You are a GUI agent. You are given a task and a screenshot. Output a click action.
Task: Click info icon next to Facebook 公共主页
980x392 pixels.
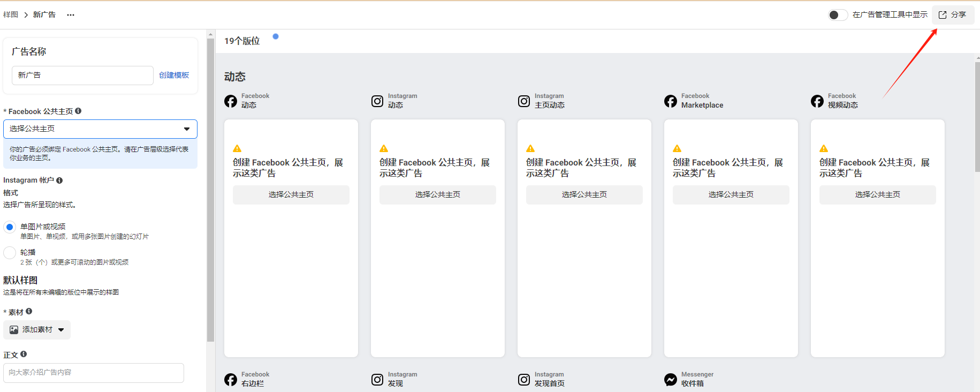(78, 111)
